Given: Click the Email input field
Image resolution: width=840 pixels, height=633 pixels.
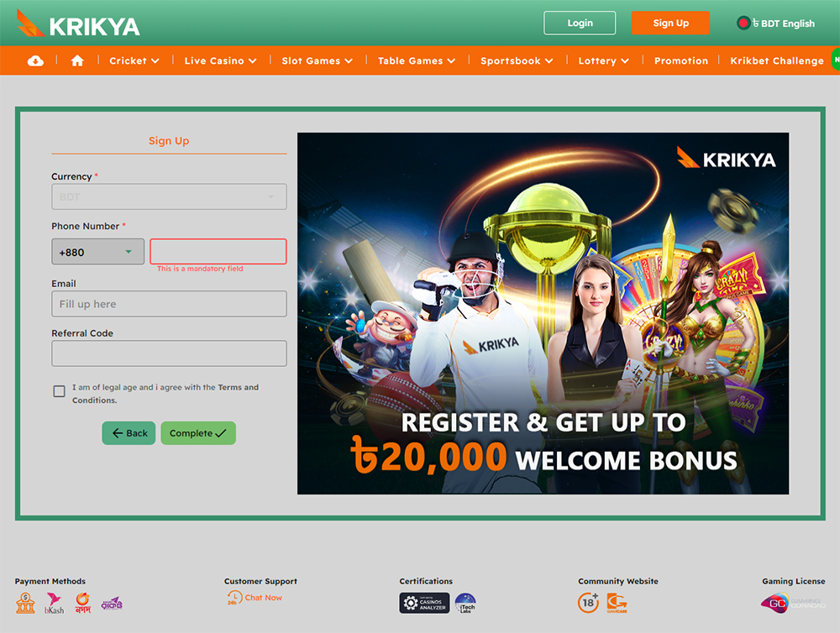Looking at the screenshot, I should [x=170, y=304].
